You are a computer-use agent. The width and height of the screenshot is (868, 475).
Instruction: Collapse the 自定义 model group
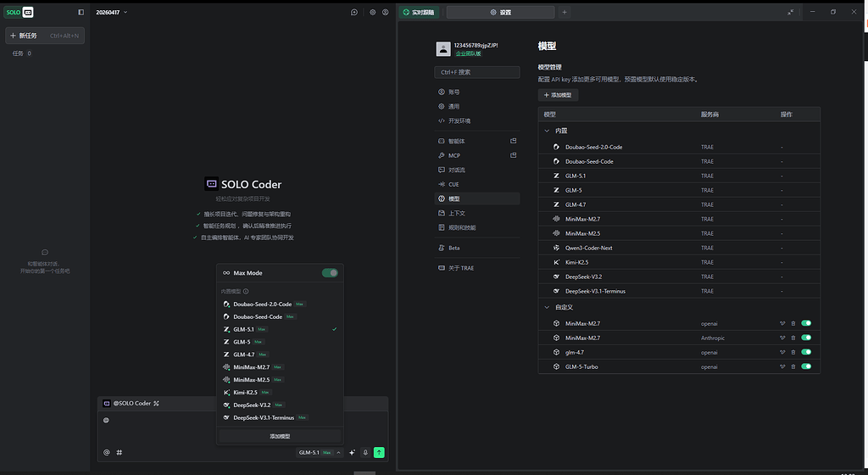(x=547, y=307)
